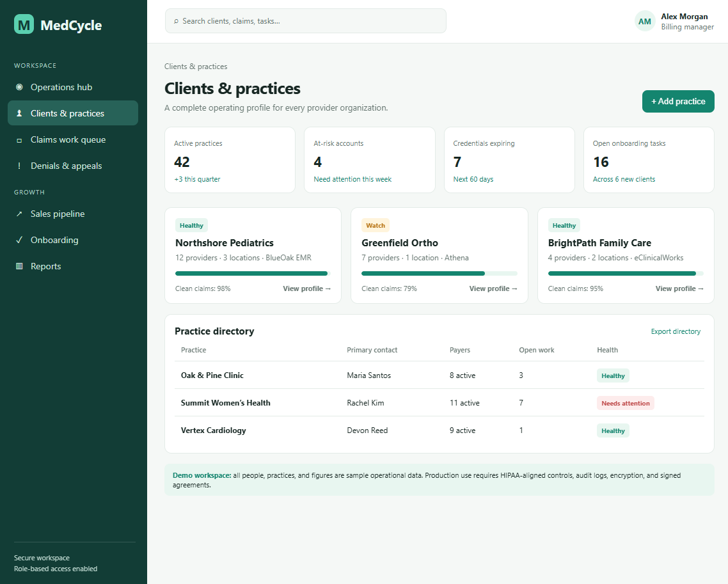Click the Watch badge on Greenfield Ortho
This screenshot has height=584, width=728.
tap(375, 226)
